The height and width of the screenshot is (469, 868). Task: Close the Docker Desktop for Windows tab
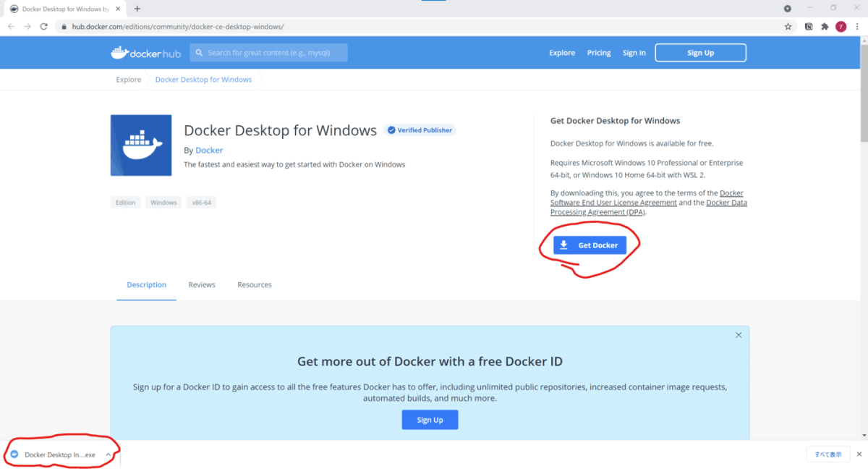[x=118, y=9]
